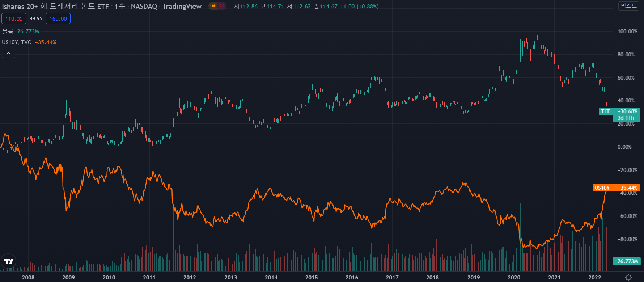Click the high price 고114.71
The width and height of the screenshot is (644, 282).
click(272, 6)
